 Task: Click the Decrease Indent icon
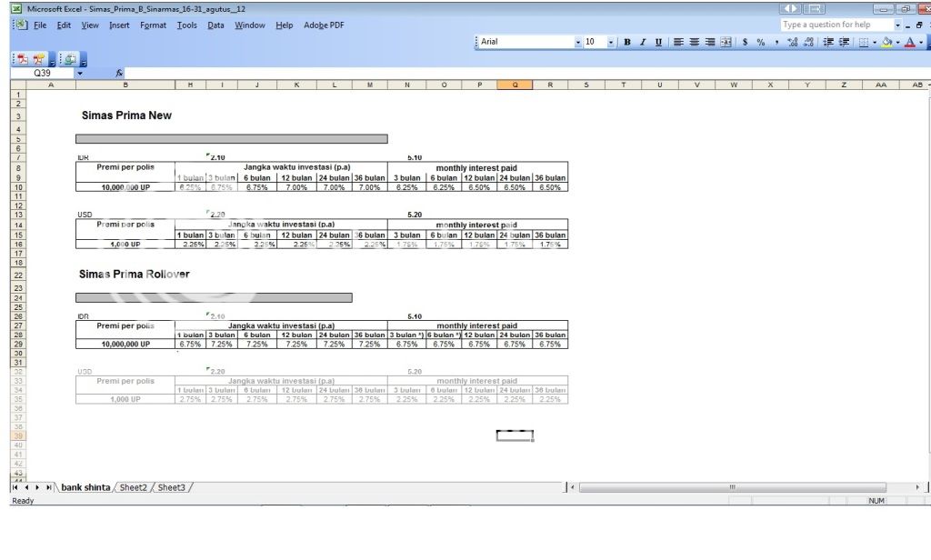click(x=828, y=42)
